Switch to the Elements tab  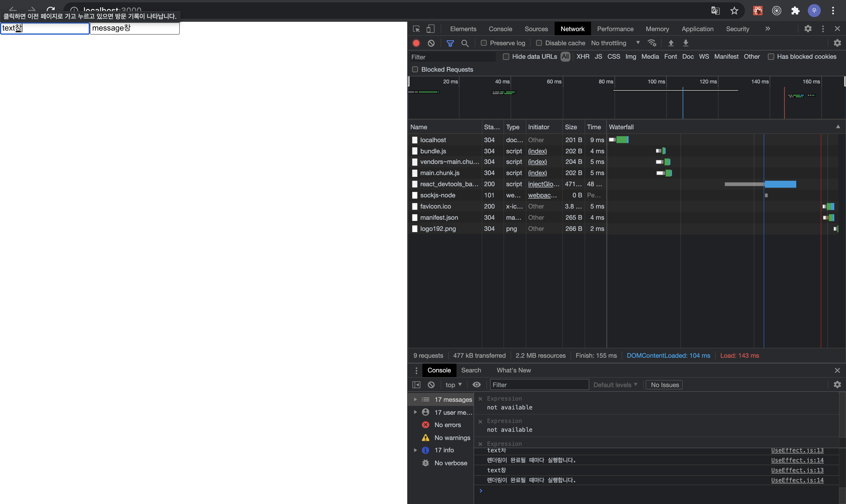coord(463,29)
